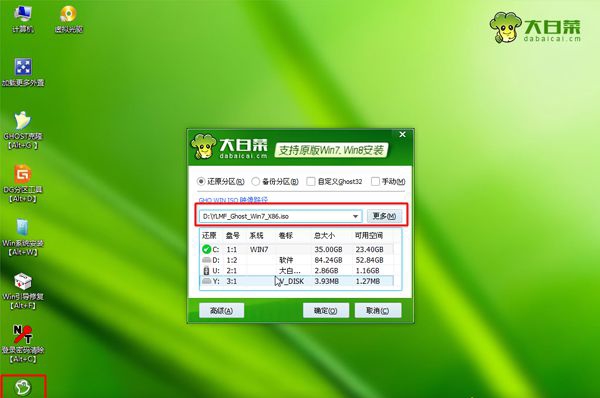Viewport: 600px width, 398px height.
Task: Select the 35.00GB total size cell
Action: pyautogui.click(x=328, y=250)
